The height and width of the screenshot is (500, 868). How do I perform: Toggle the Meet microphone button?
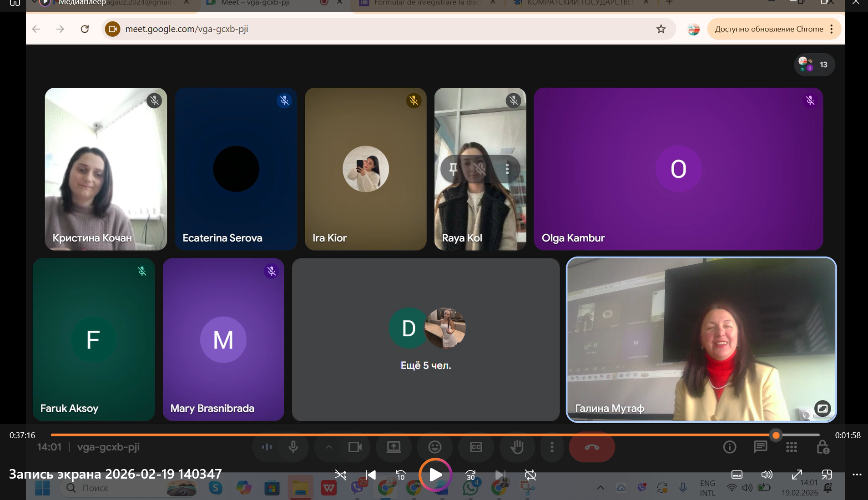coord(293,447)
